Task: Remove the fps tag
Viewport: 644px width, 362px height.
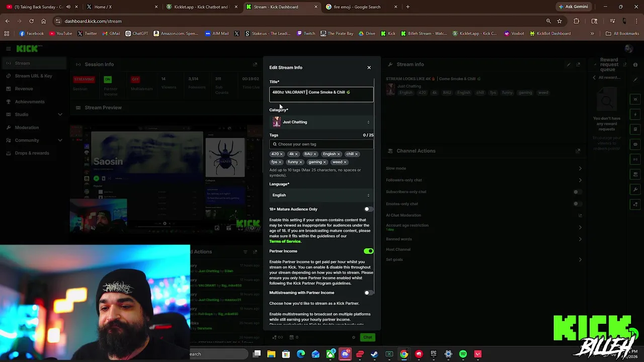Action: [280, 162]
